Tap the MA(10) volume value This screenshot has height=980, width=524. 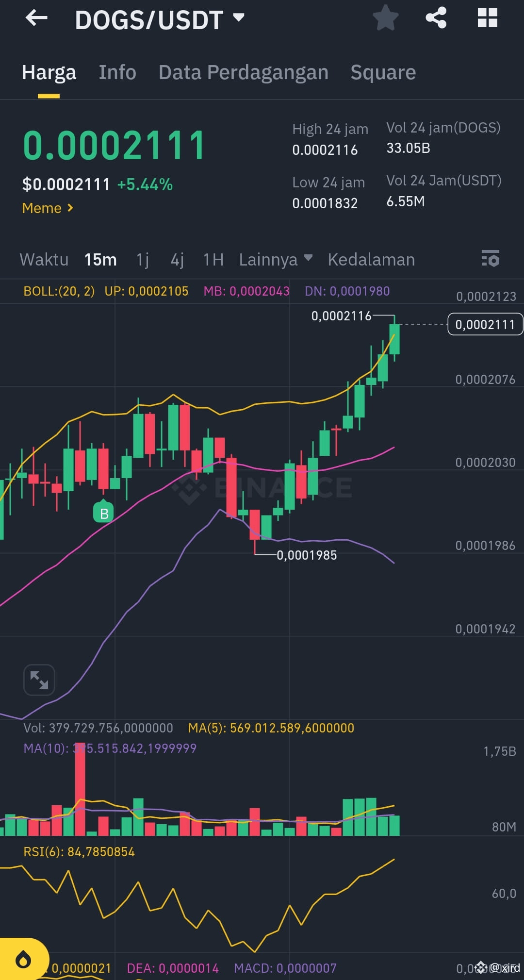click(110, 748)
